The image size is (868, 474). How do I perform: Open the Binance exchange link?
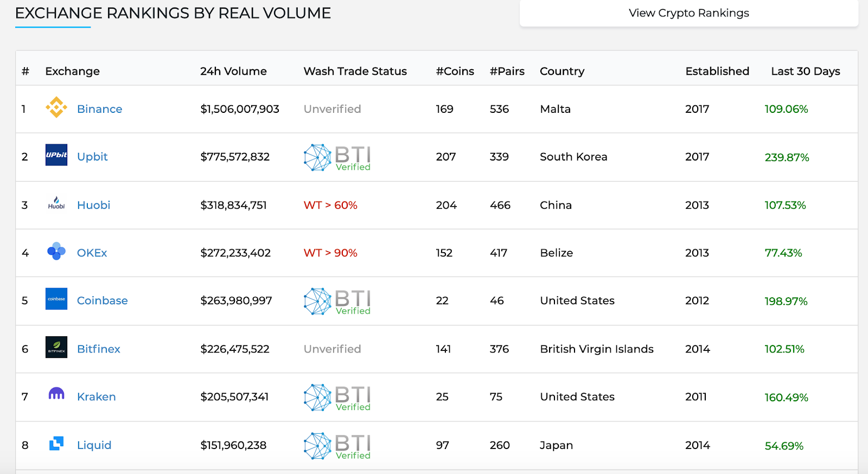(x=100, y=109)
